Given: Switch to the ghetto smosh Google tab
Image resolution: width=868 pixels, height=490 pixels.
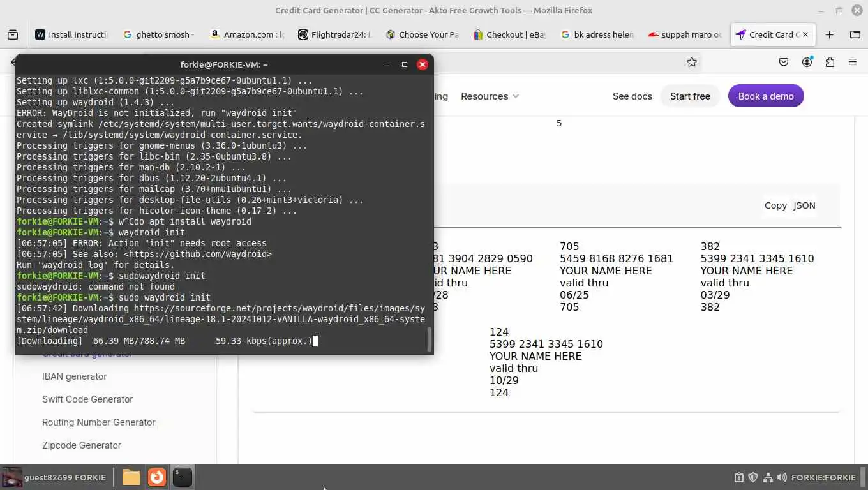Looking at the screenshot, I should [159, 34].
